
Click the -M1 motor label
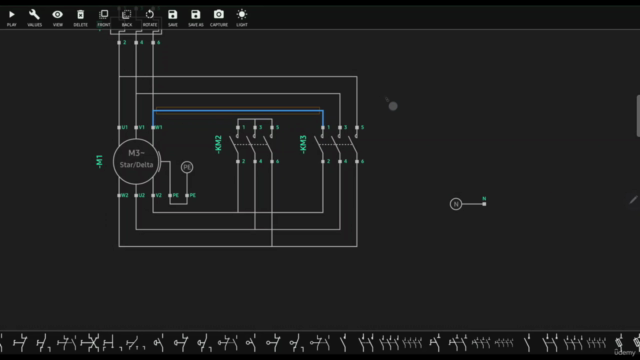tap(99, 161)
